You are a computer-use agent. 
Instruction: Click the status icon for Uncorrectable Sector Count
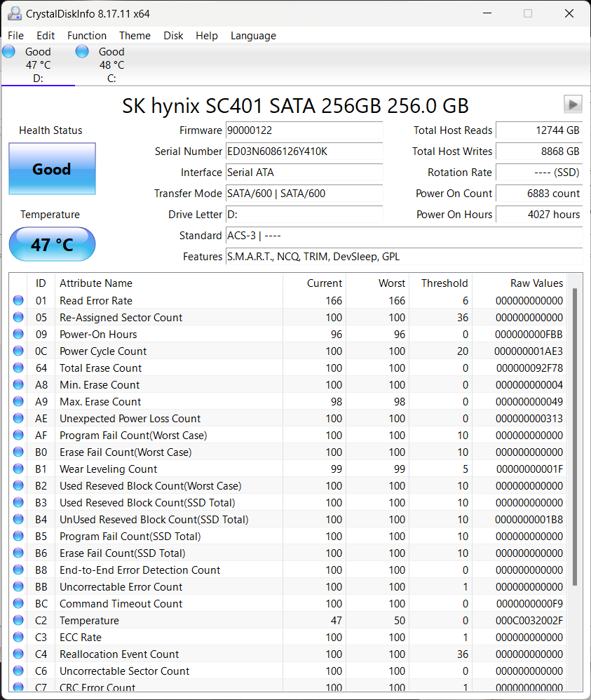coord(18,671)
